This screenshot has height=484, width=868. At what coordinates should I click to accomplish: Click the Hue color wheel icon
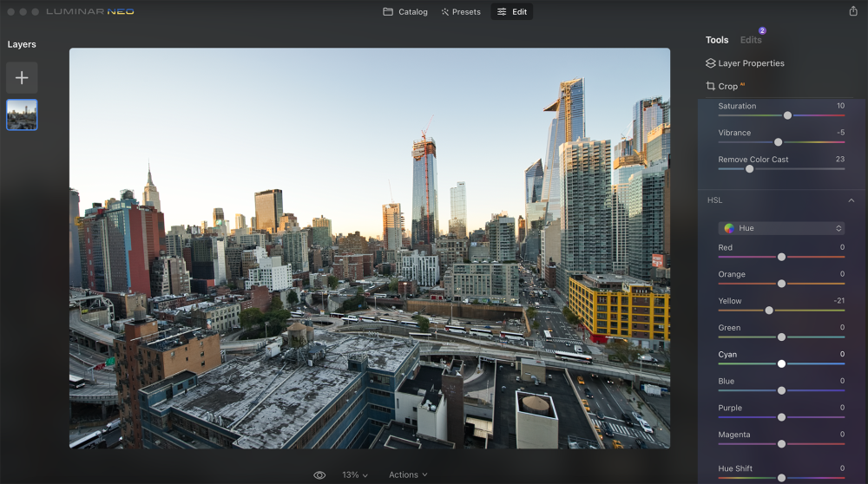point(729,228)
